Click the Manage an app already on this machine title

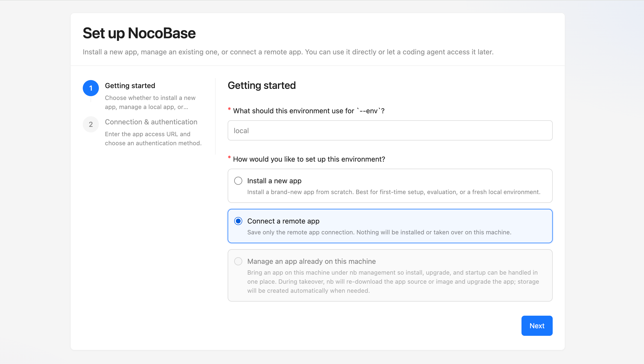[311, 261]
